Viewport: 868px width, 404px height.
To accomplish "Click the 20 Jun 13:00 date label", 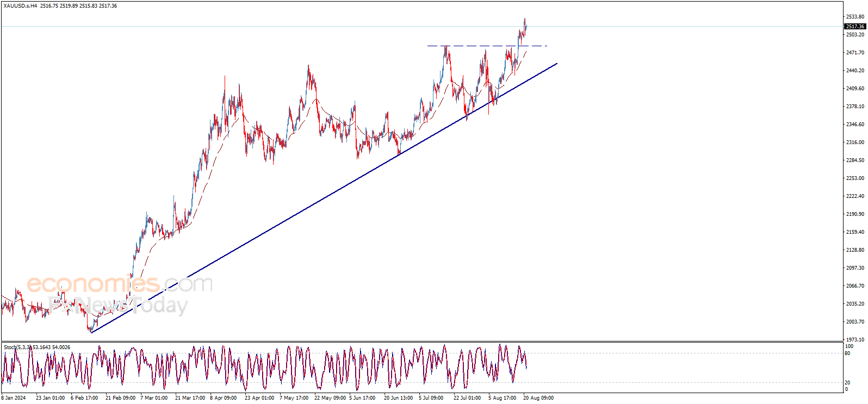I will point(398,398).
